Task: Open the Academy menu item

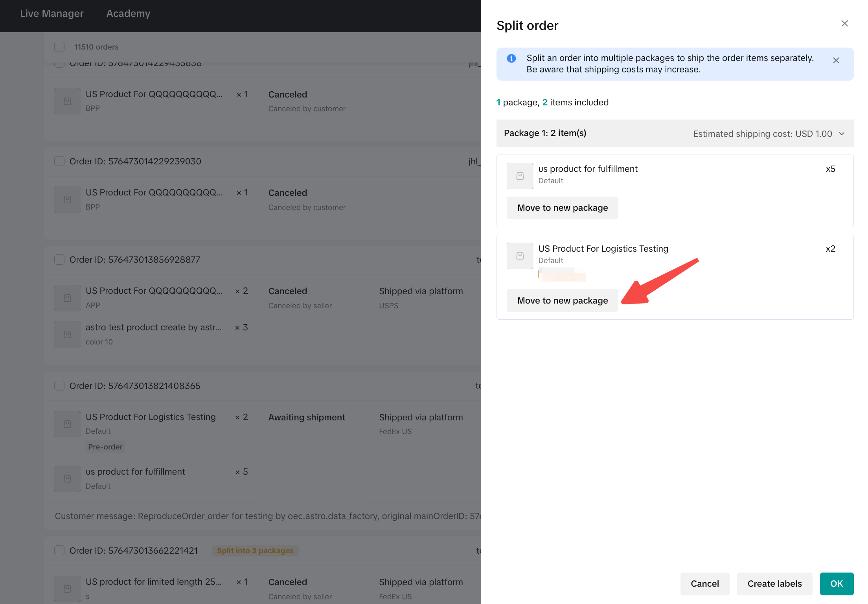Action: click(128, 13)
